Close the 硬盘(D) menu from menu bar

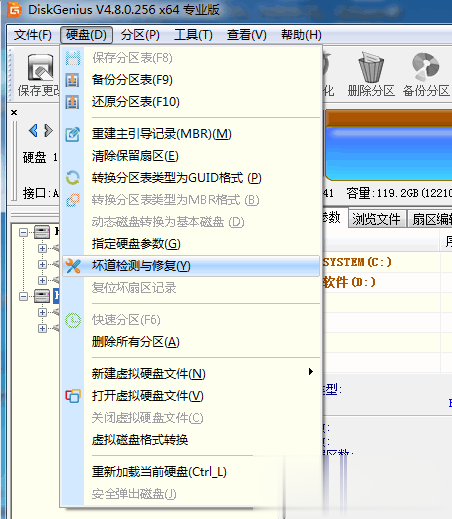tap(86, 35)
